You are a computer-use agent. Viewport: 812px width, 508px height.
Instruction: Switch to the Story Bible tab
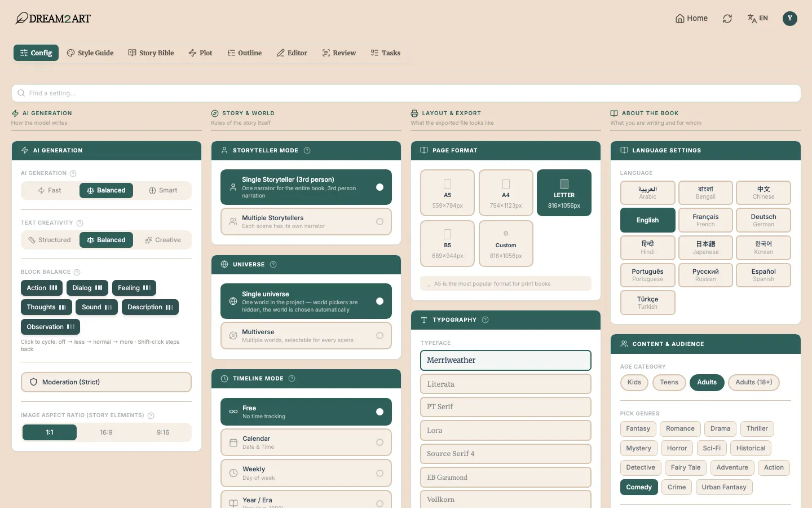151,53
